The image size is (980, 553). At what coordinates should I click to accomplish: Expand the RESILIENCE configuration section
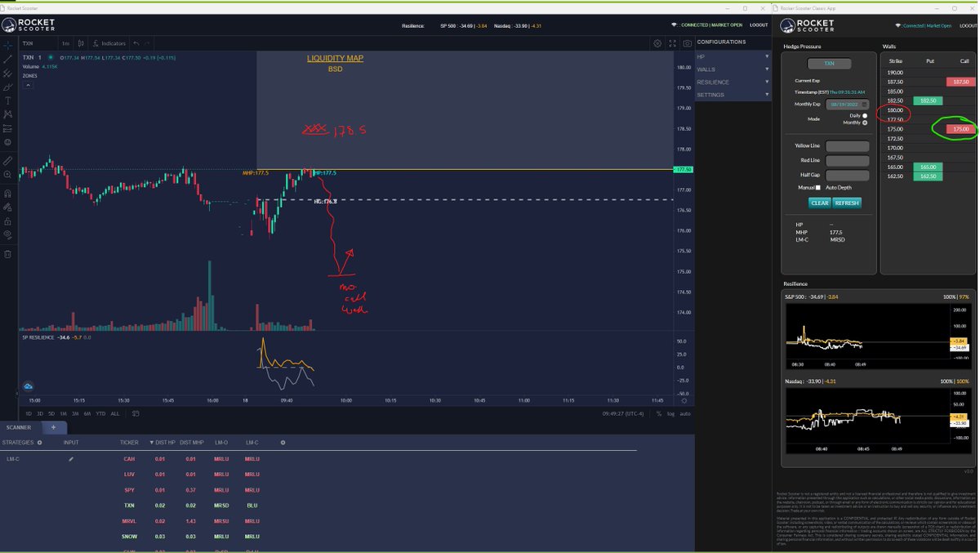pyautogui.click(x=733, y=82)
